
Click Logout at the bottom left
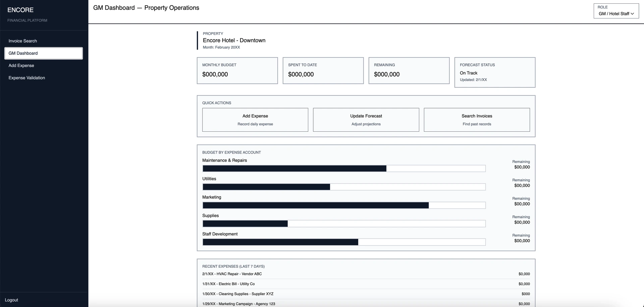click(11, 300)
